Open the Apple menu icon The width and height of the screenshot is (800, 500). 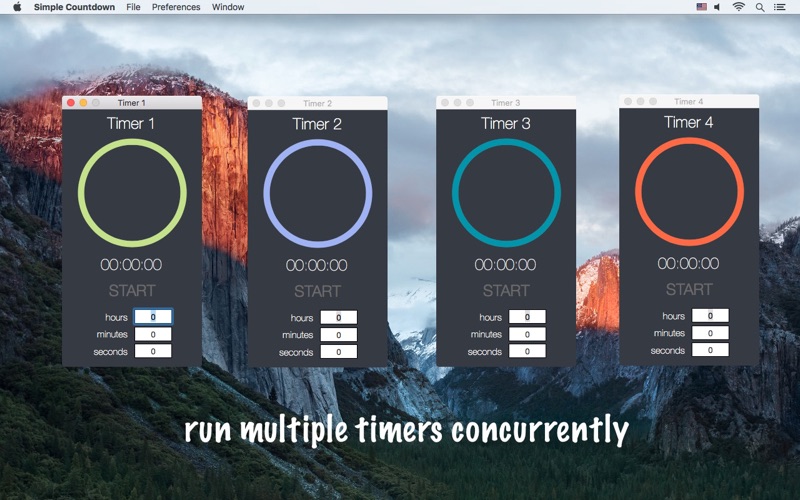pyautogui.click(x=16, y=7)
